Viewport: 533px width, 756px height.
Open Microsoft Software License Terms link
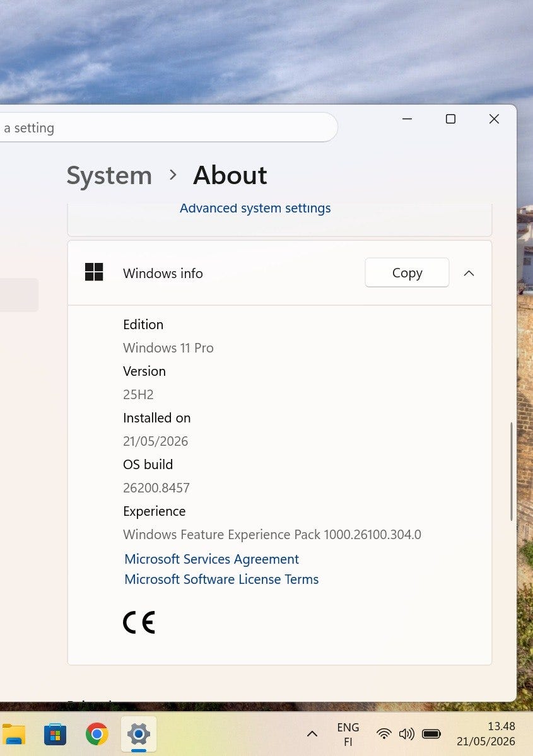click(x=221, y=579)
